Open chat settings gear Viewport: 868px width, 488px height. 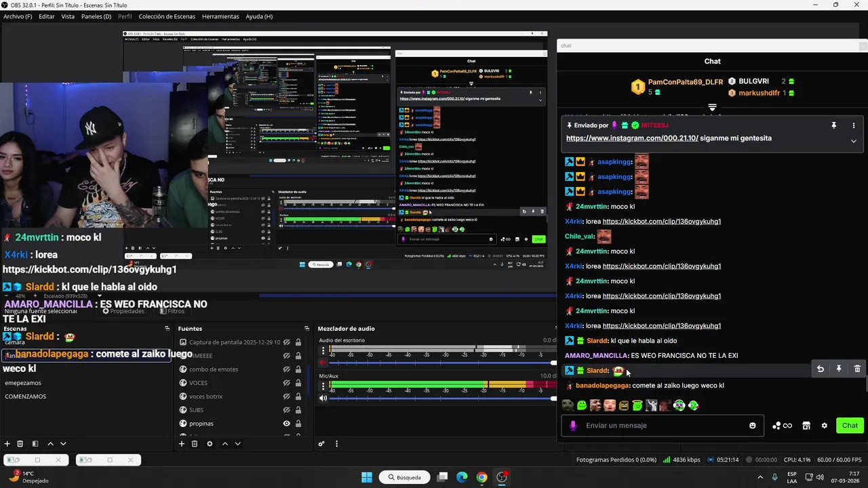click(x=825, y=426)
